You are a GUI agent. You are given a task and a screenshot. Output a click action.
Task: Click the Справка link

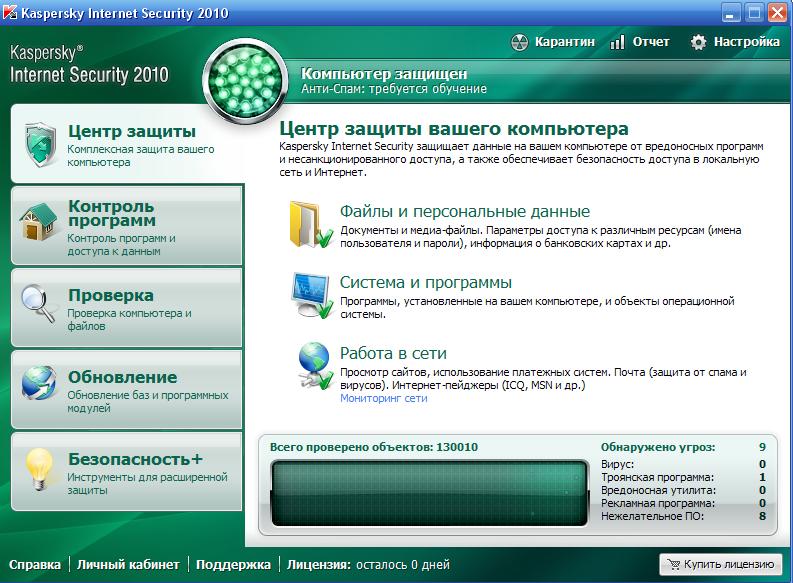(x=35, y=564)
